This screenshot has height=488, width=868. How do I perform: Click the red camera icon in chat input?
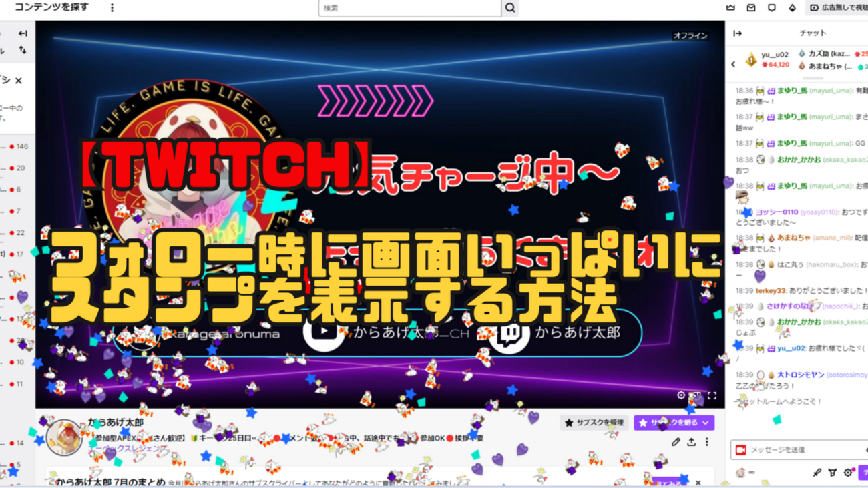point(740,450)
